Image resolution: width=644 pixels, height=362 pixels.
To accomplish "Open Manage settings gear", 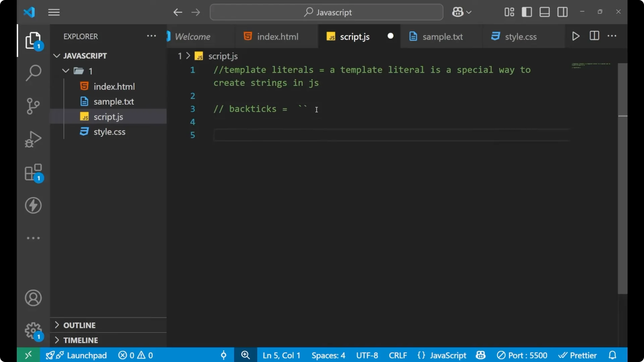I will click(x=33, y=330).
